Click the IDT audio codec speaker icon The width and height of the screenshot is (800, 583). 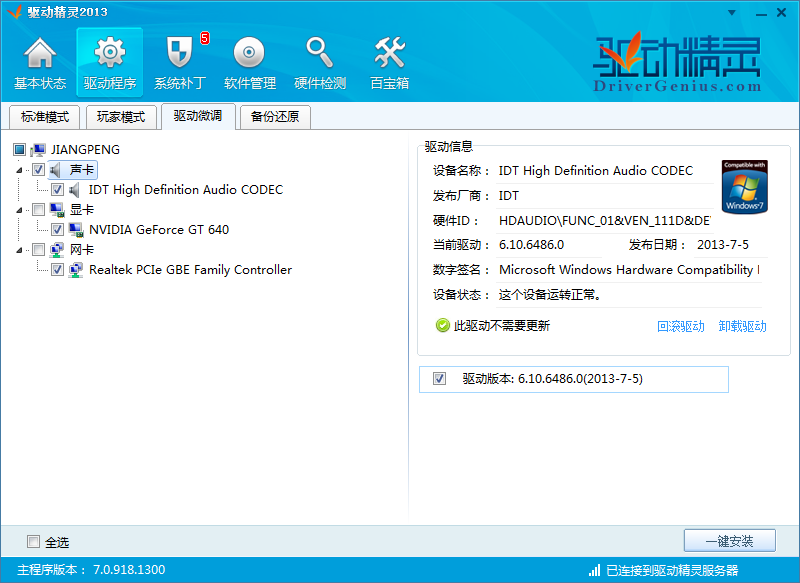pyautogui.click(x=74, y=190)
